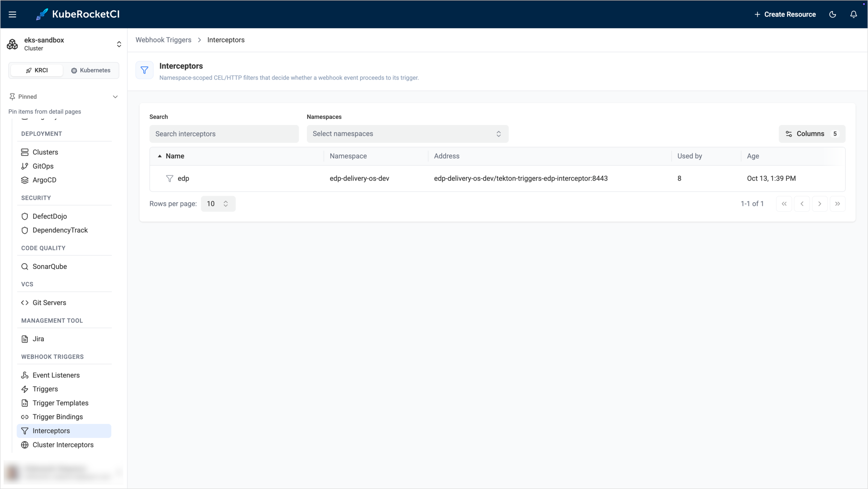Open the Select namespaces dropdown
868x489 pixels.
click(x=408, y=134)
